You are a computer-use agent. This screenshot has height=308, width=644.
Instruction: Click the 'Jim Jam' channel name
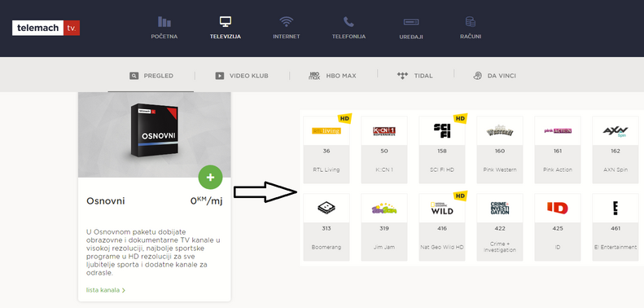click(x=384, y=247)
